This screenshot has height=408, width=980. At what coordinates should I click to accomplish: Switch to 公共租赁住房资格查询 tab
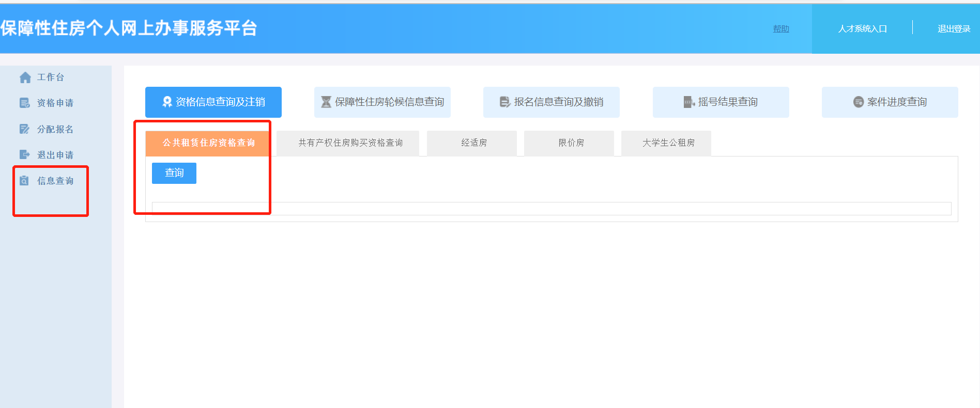[208, 143]
